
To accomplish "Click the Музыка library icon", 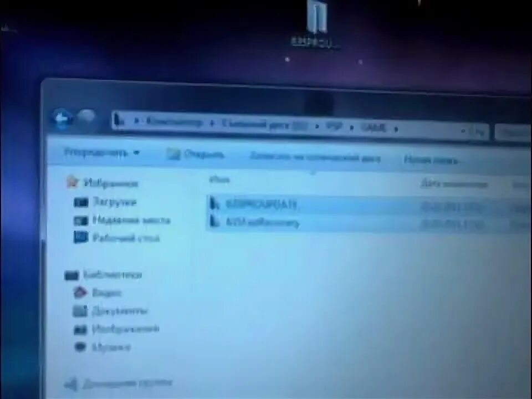I will 80,347.
